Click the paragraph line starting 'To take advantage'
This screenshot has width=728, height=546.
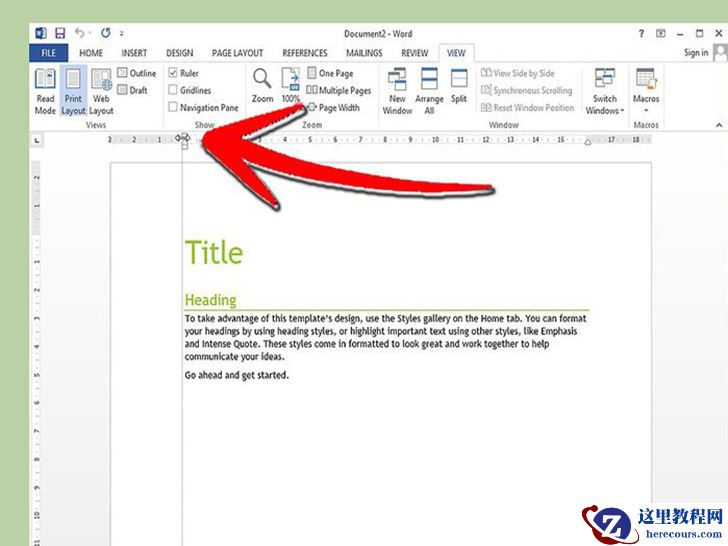pyautogui.click(x=385, y=318)
